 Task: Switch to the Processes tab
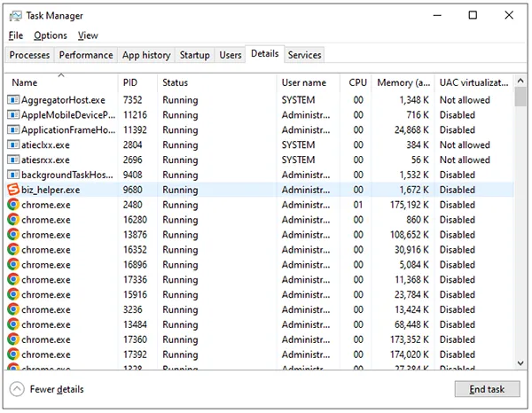(29, 55)
